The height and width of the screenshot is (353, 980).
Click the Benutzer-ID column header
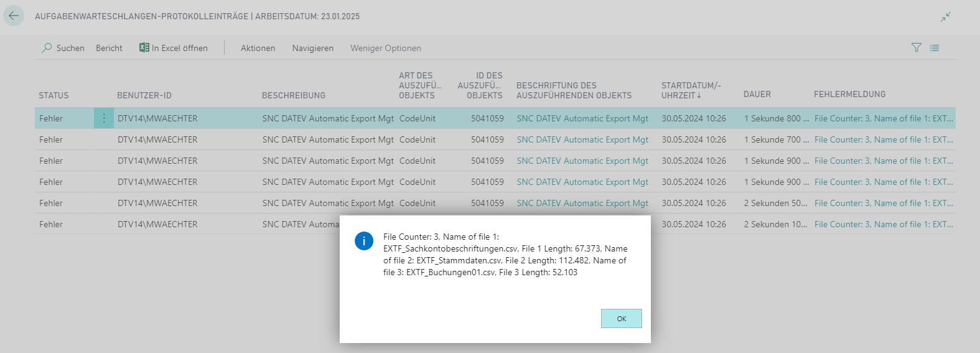[x=144, y=95]
